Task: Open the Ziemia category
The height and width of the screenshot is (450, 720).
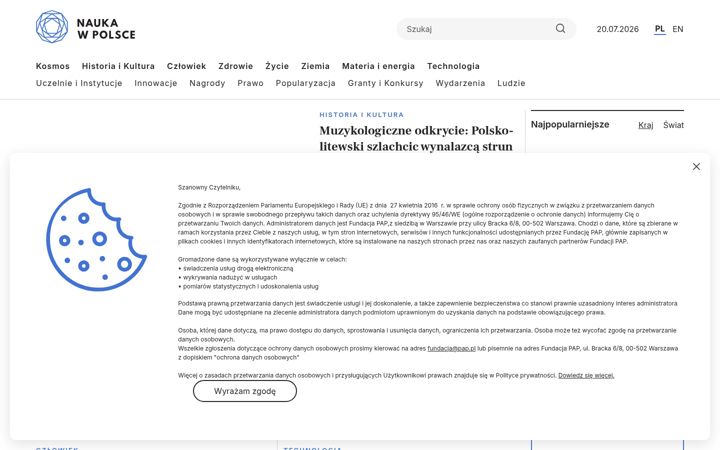Action: point(315,66)
